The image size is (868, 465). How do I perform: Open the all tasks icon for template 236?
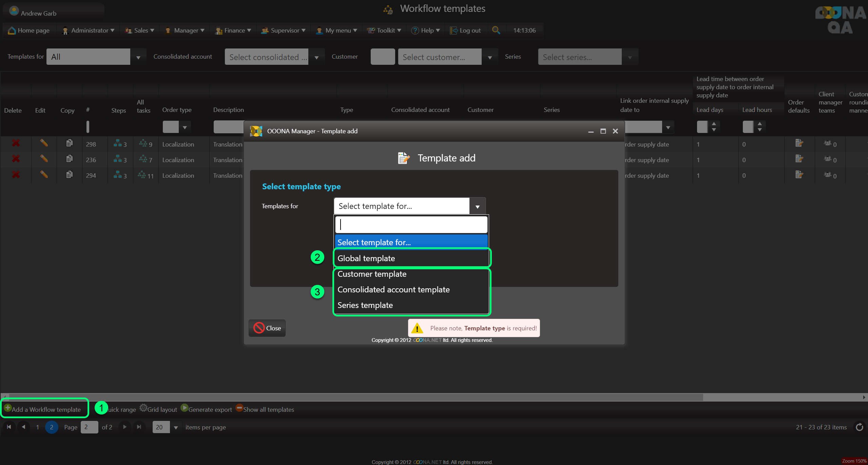[143, 159]
